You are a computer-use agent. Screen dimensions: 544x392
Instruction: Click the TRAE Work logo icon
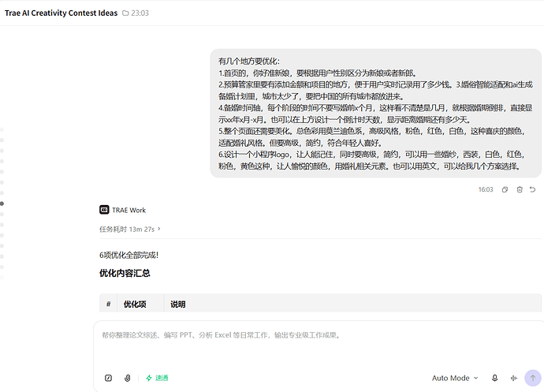(x=104, y=210)
